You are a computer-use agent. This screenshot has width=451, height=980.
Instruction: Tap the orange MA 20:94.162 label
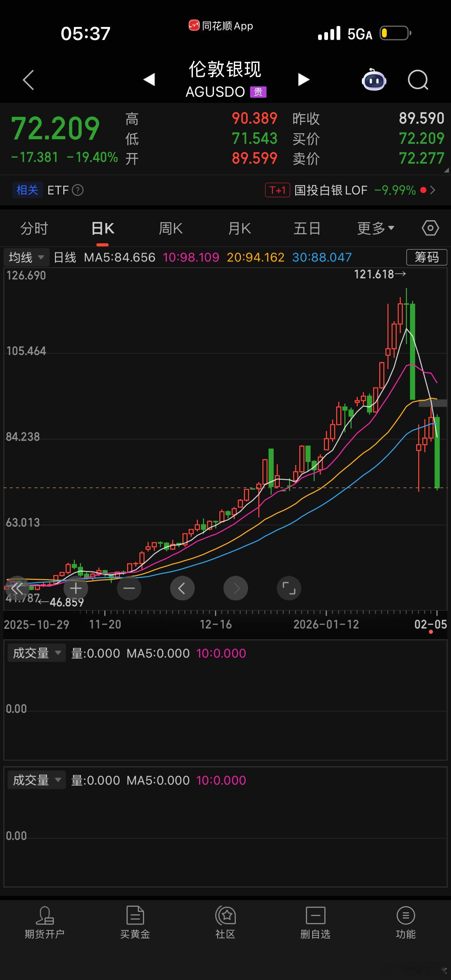coord(256,257)
